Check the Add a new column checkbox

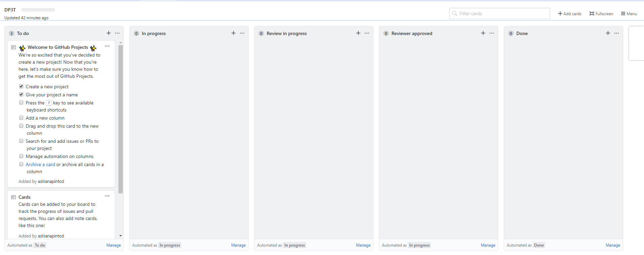[x=21, y=118]
